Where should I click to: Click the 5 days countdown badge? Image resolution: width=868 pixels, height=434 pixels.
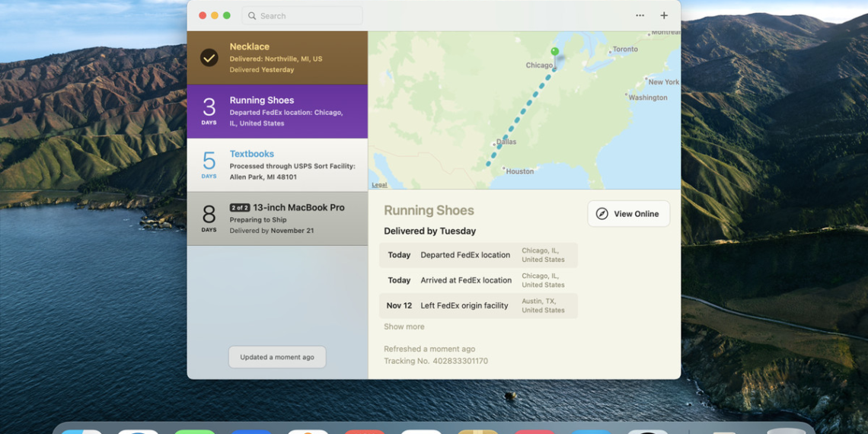(x=209, y=165)
